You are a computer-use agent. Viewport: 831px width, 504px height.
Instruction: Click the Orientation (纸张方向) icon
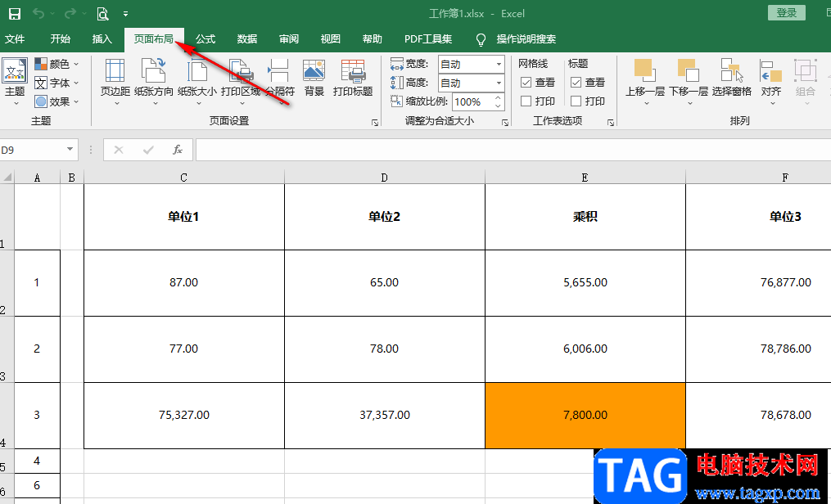[154, 70]
